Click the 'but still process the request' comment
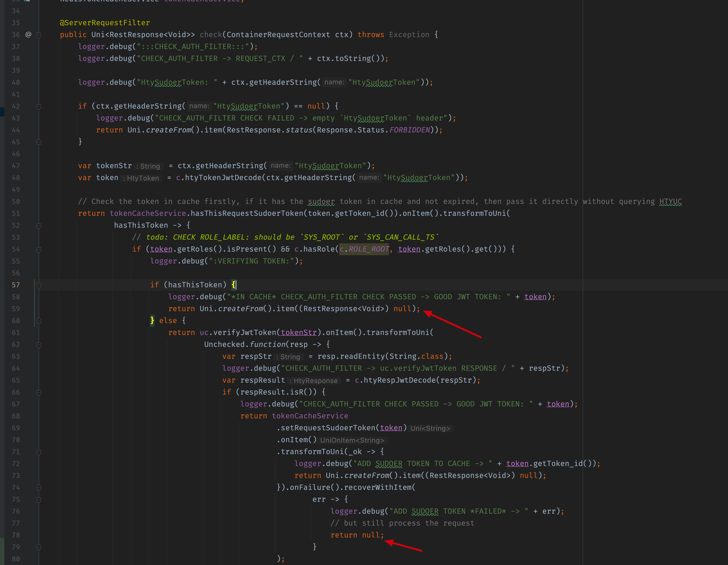Image resolution: width=728 pixels, height=565 pixels. [x=402, y=523]
